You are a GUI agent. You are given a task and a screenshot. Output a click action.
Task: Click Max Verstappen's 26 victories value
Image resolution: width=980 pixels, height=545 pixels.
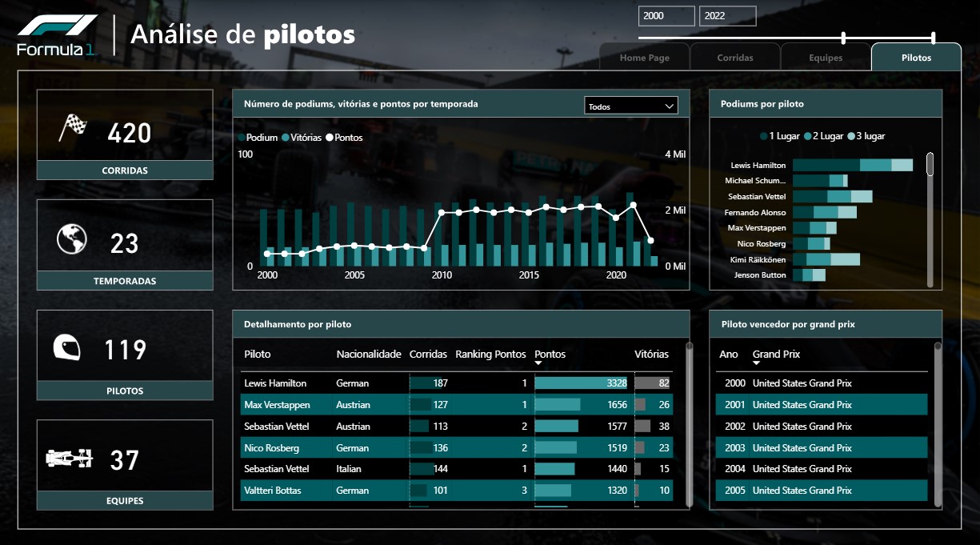(x=664, y=405)
